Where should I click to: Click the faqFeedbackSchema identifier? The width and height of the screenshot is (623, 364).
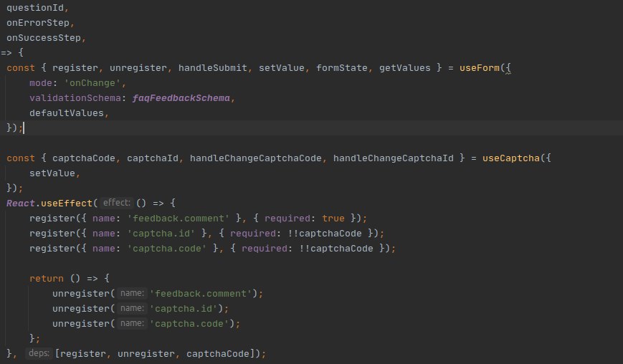point(181,98)
